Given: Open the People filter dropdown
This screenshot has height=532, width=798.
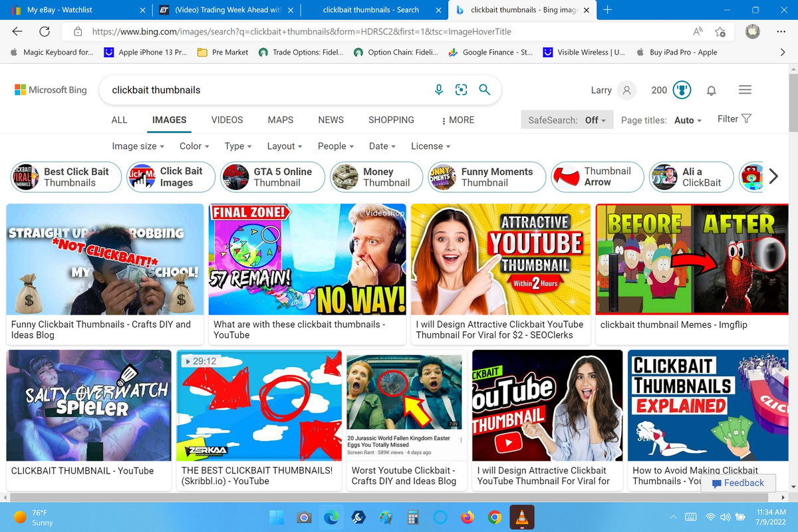Looking at the screenshot, I should click(336, 146).
